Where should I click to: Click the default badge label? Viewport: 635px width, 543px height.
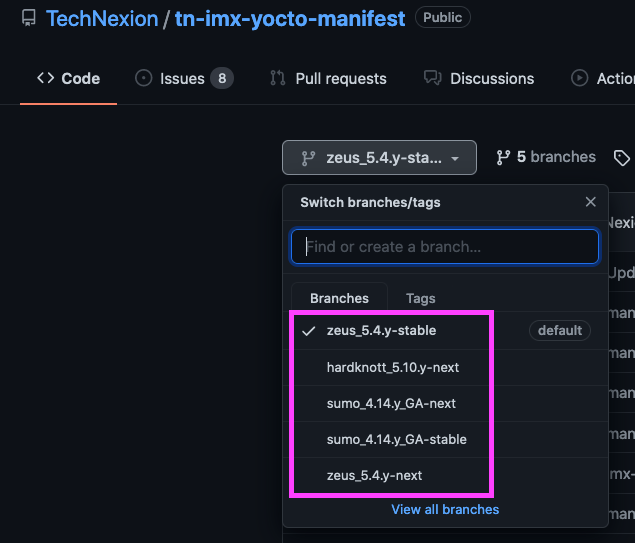tap(560, 330)
